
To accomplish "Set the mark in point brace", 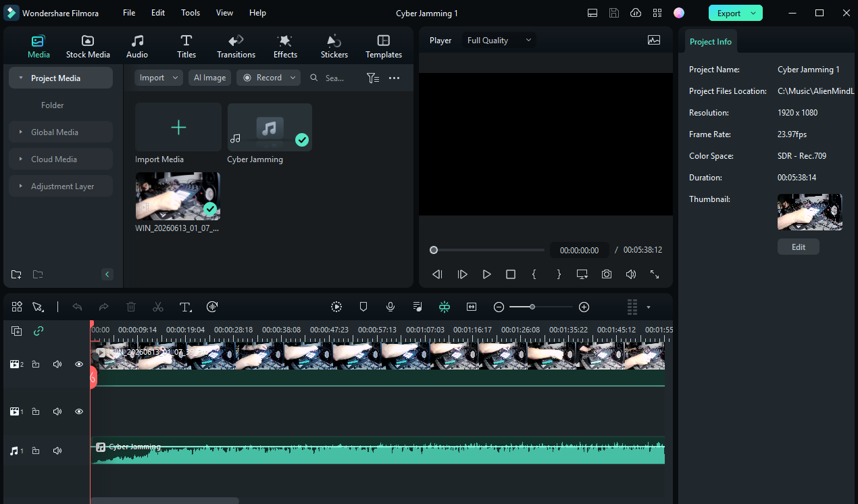I will pos(534,274).
